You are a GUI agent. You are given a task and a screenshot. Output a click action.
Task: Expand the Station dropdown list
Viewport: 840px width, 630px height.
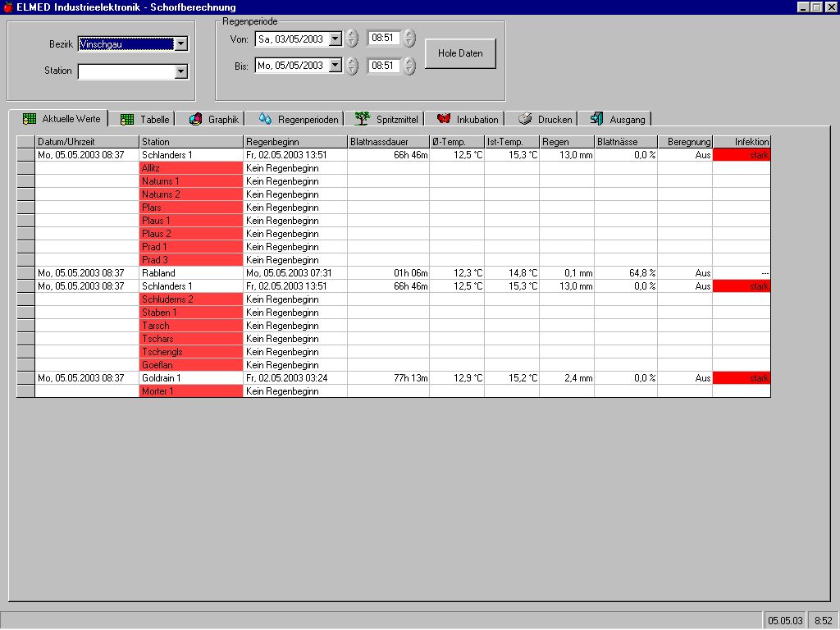(181, 71)
